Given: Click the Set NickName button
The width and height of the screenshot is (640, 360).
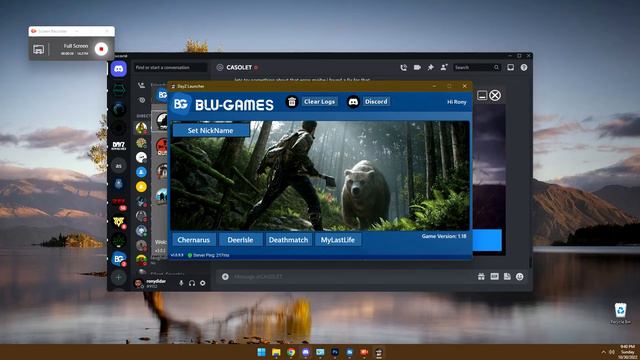Looking at the screenshot, I should 211,131.
